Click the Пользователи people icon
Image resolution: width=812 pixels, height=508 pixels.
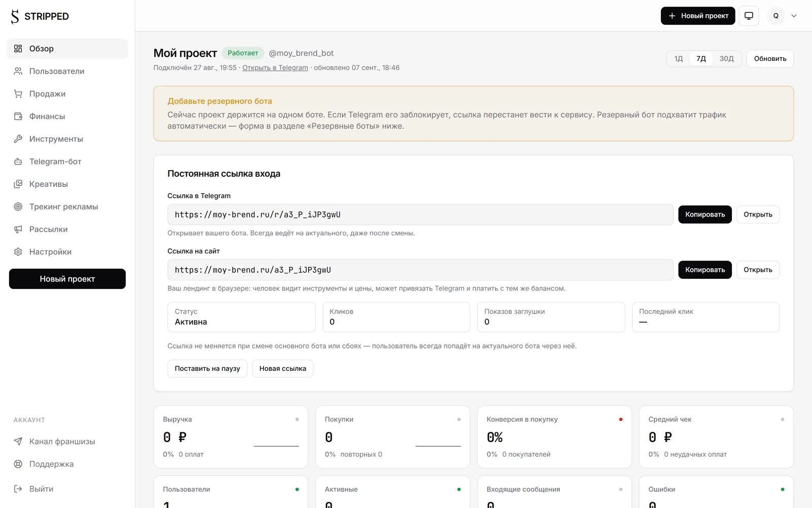click(18, 71)
